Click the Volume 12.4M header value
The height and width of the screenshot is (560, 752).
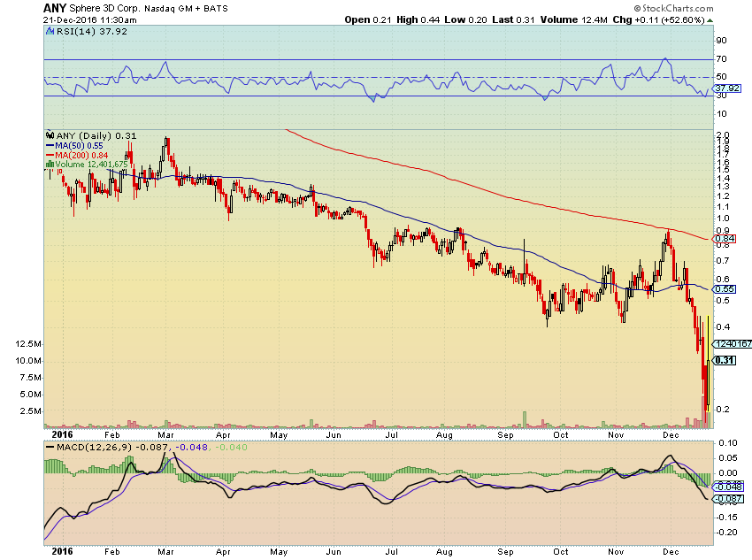(x=574, y=19)
